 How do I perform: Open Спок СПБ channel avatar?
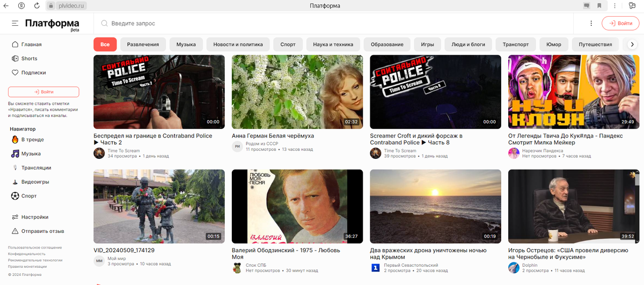(237, 268)
